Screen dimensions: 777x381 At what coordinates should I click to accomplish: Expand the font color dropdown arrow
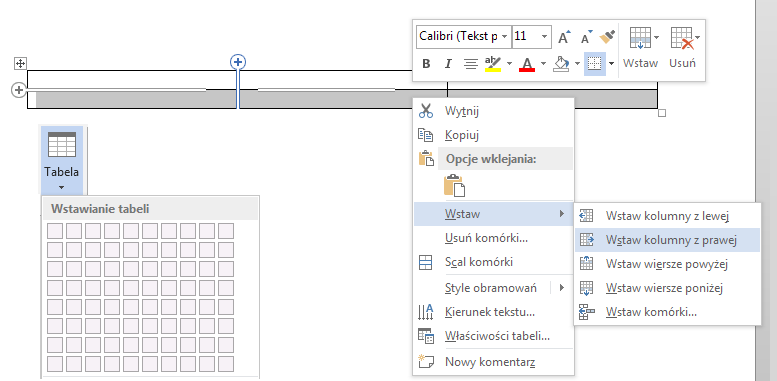[x=543, y=63]
